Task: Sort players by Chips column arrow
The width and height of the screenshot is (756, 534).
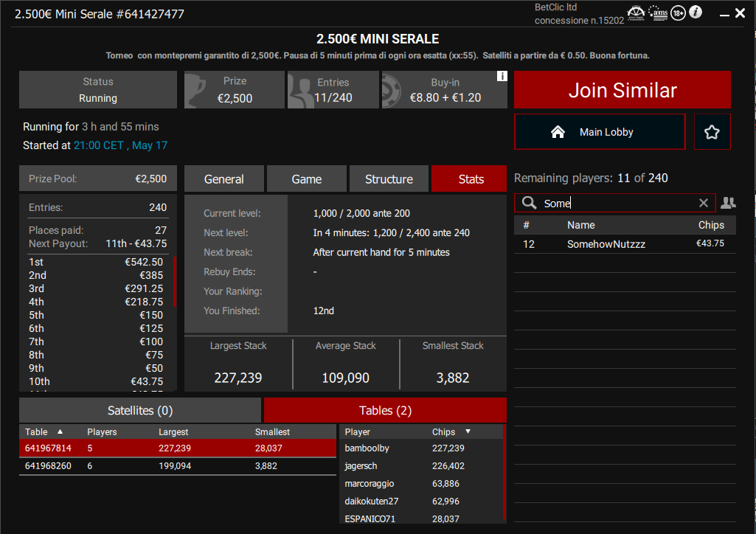Action: point(468,431)
